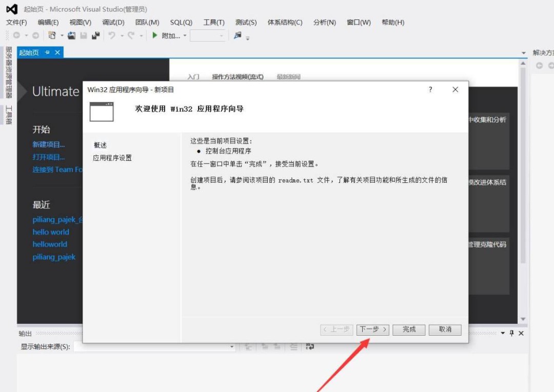Viewport: 554px width, 392px height.
Task: Click the 下一步 button in the wizard
Action: pyautogui.click(x=372, y=330)
